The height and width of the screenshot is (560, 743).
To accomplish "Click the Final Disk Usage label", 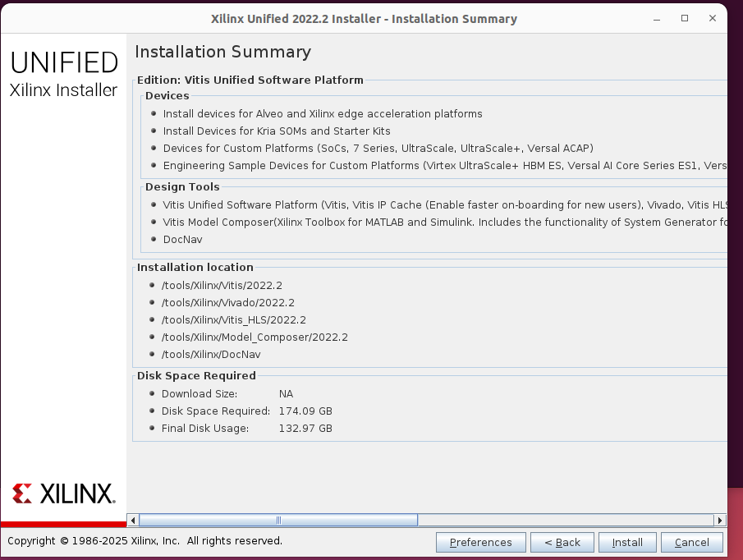I will 204,429.
